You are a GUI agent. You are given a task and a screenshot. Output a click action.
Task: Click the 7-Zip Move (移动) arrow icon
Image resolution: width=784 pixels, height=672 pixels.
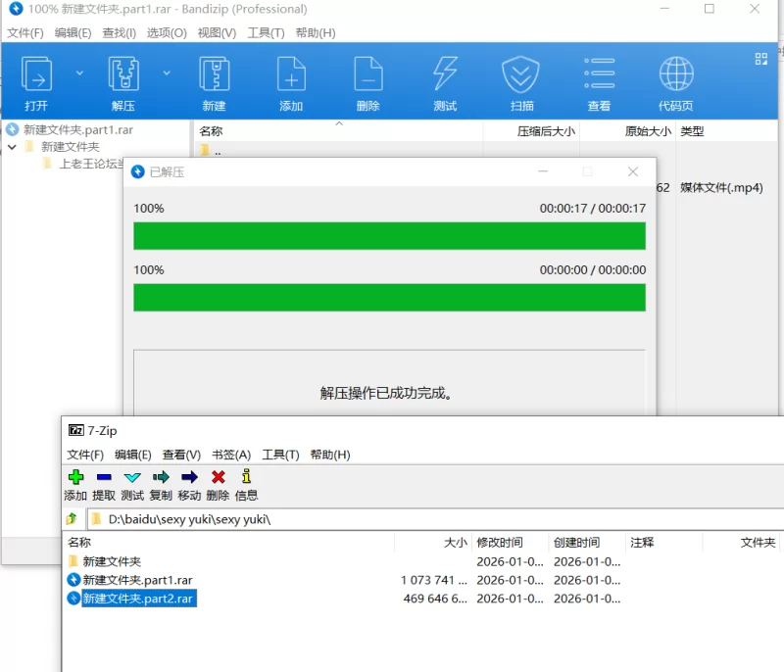[189, 477]
